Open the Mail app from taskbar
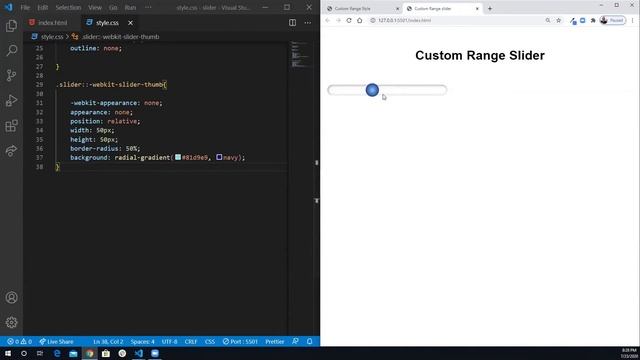The height and width of the screenshot is (360, 640). tap(73, 353)
